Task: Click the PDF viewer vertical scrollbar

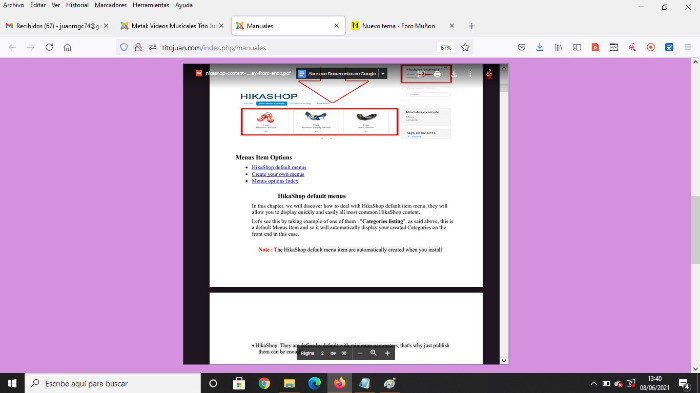Action: (504, 214)
